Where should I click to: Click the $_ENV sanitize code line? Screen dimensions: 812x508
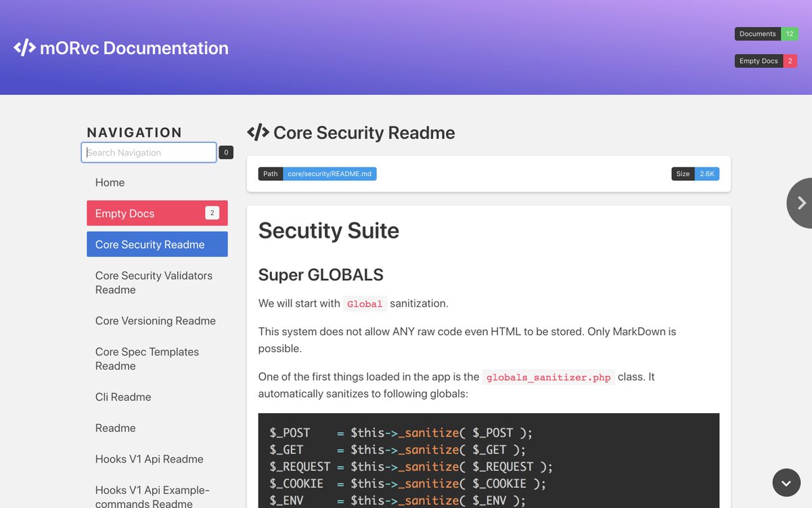398,501
